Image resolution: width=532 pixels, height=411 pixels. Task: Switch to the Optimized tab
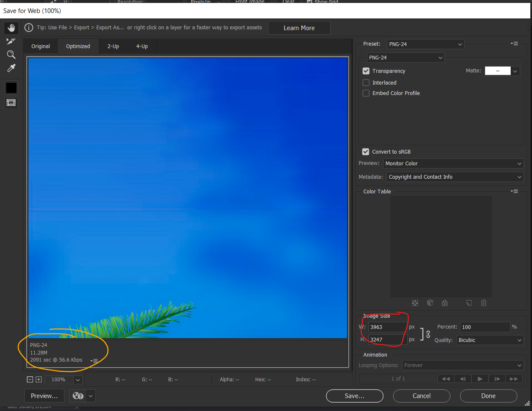[x=78, y=46]
